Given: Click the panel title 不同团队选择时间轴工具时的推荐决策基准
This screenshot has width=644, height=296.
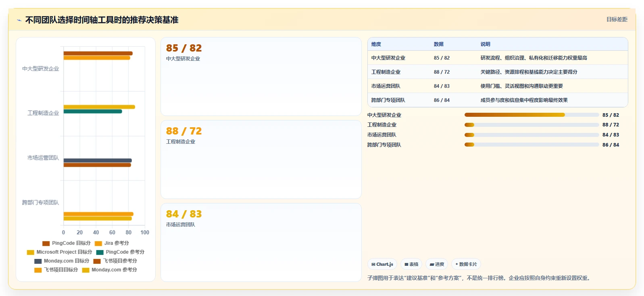Looking at the screenshot, I should click(x=102, y=20).
